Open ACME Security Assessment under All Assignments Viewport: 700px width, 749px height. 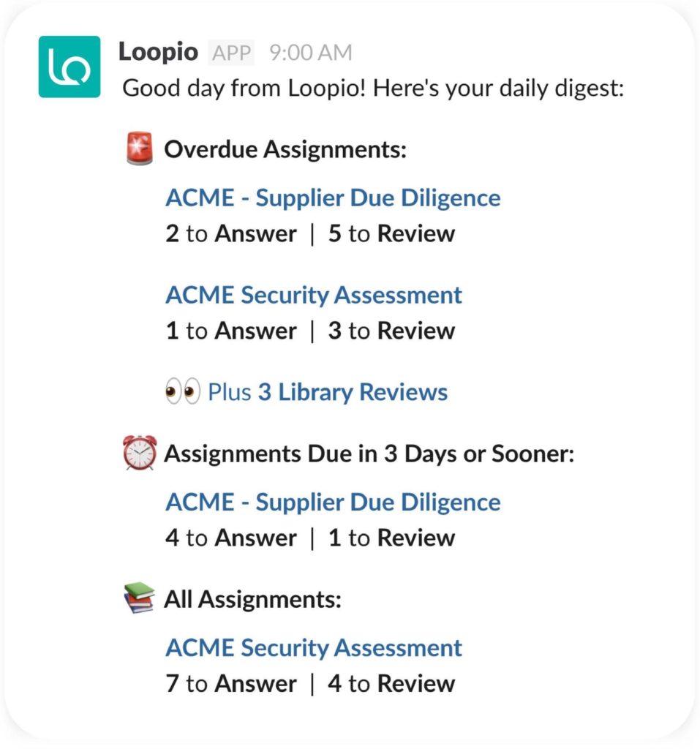[x=315, y=648]
